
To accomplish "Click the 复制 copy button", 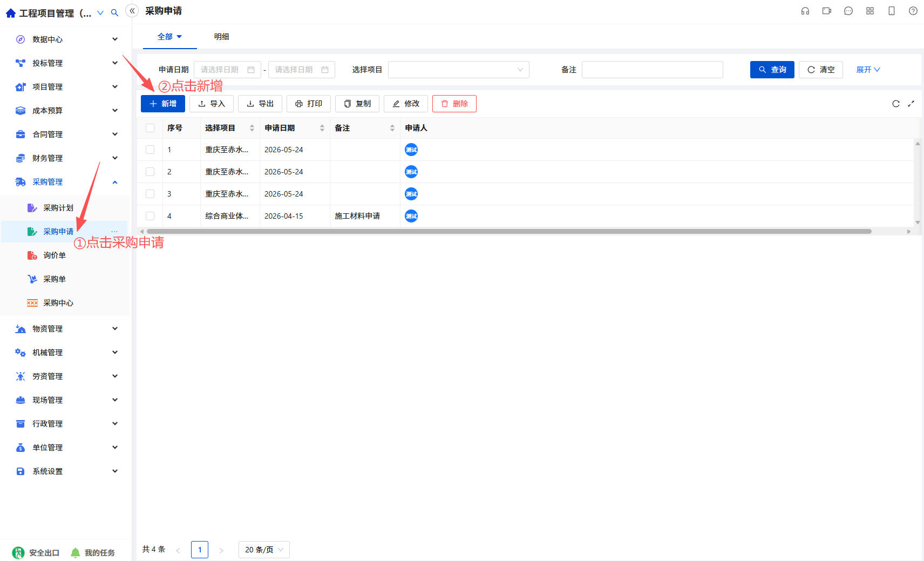I will pos(357,104).
